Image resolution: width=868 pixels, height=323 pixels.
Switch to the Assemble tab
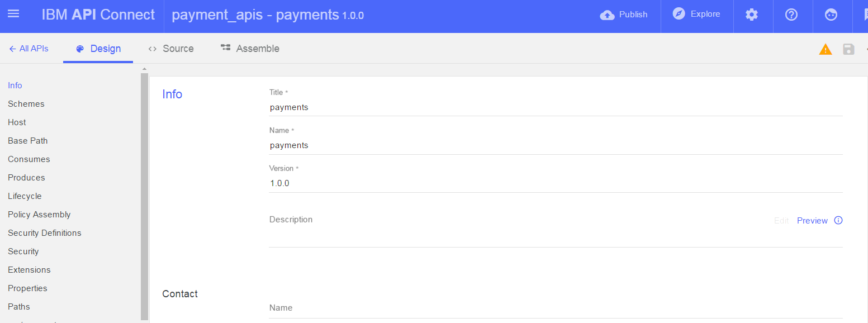click(x=250, y=49)
